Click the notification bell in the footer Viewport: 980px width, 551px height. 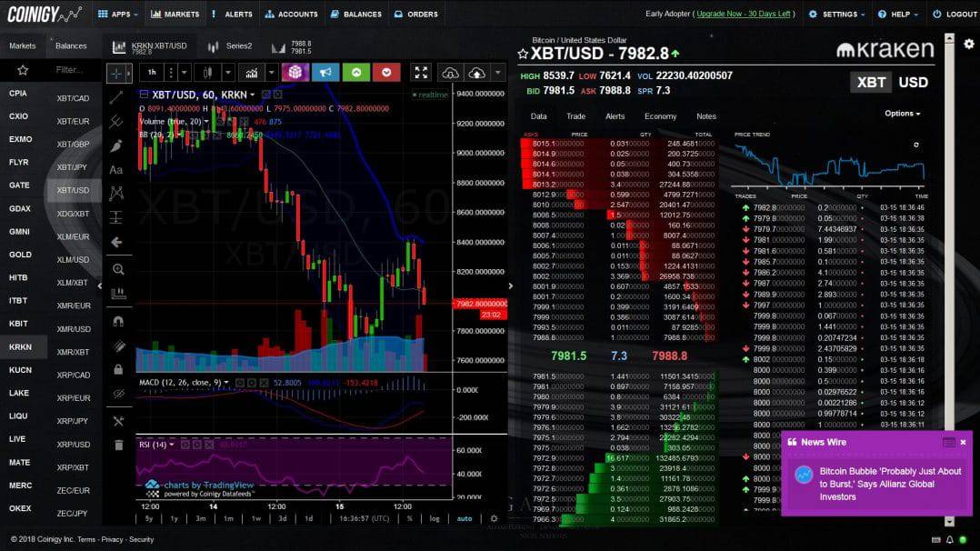(949, 539)
